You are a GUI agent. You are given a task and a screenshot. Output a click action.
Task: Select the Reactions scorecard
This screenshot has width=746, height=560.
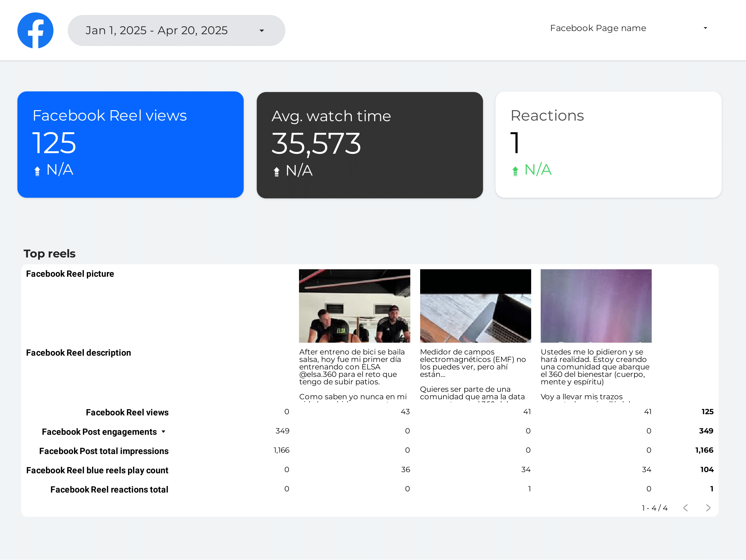[x=608, y=145]
